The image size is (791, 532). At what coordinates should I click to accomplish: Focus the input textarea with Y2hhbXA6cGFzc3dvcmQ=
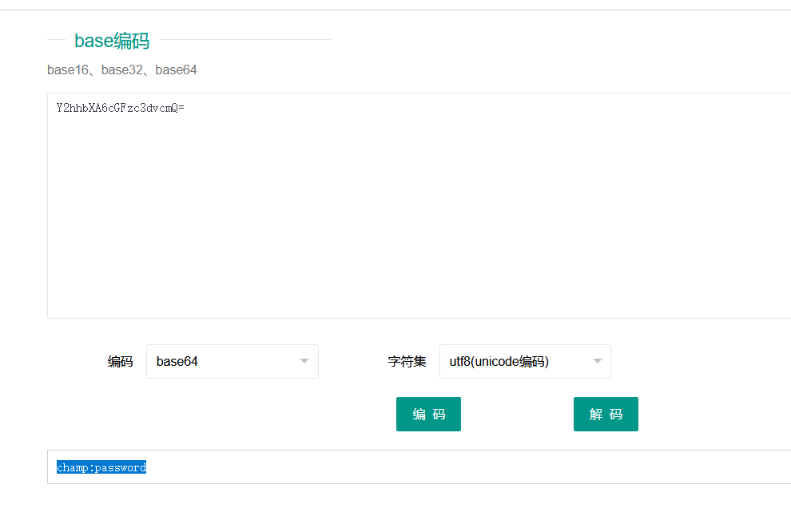coord(419,205)
